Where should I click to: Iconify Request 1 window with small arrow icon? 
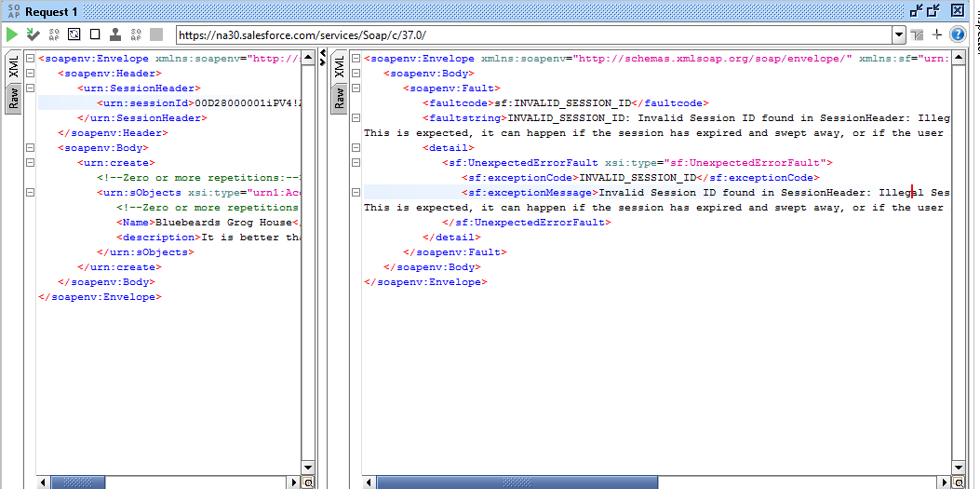coord(917,10)
